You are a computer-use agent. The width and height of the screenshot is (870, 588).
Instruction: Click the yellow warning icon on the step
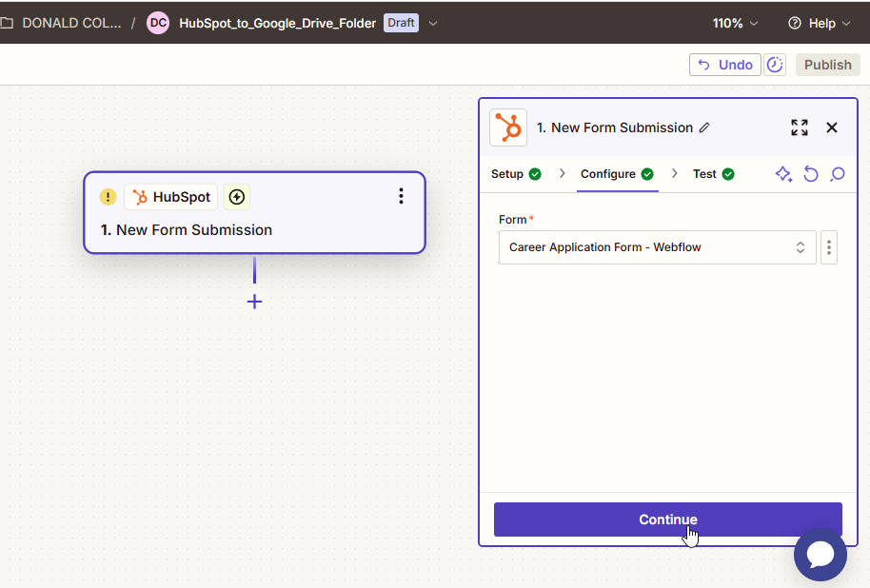[108, 196]
